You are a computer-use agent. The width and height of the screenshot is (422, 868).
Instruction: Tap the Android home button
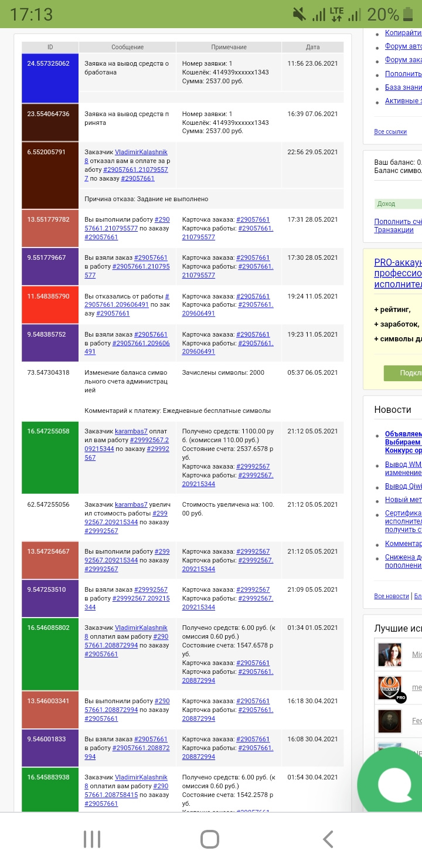(x=210, y=839)
